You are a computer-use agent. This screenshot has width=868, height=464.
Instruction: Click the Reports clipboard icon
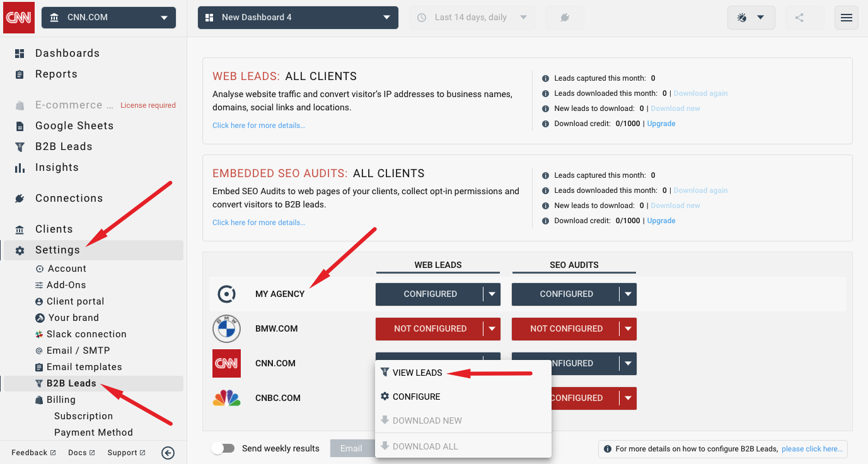pyautogui.click(x=20, y=74)
